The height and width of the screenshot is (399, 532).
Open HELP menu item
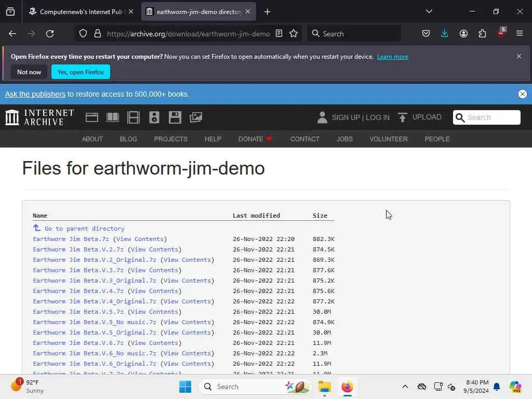[212, 139]
